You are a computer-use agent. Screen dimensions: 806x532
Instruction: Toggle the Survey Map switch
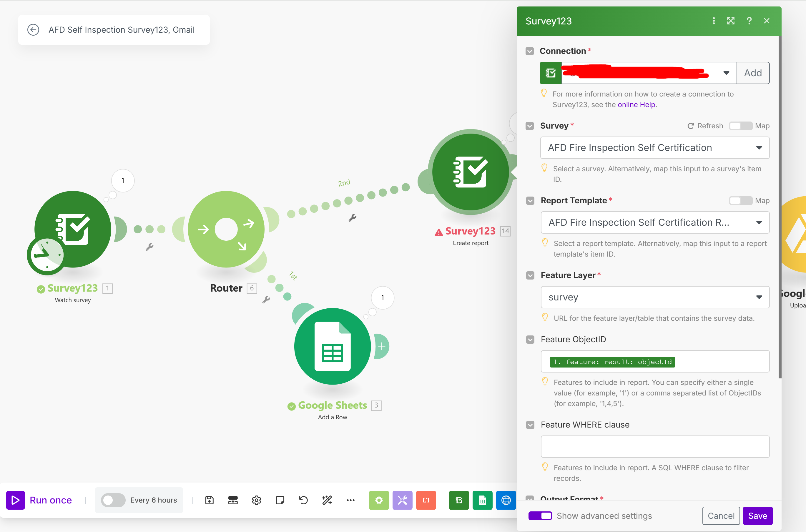[741, 126]
